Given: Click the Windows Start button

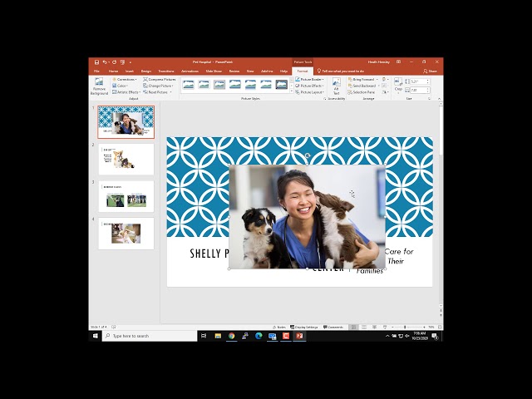Looking at the screenshot, I should pos(96,336).
